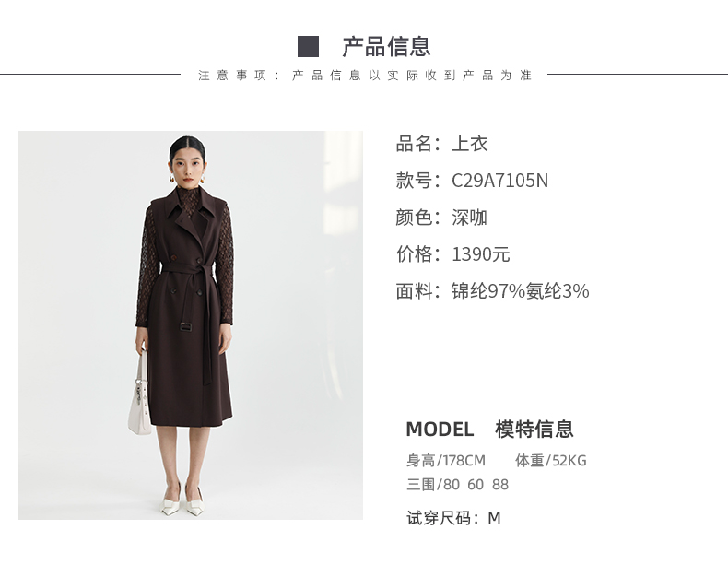728x565 pixels.
Task: Click the 颜色 深咖 color text
Action: point(441,218)
